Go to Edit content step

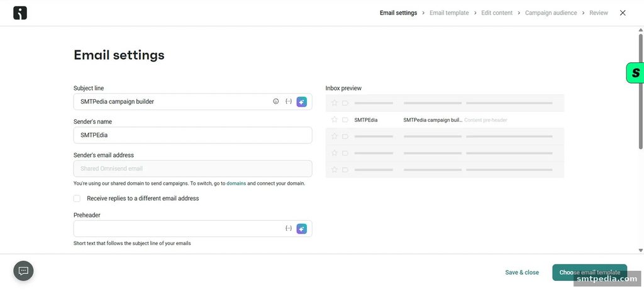coord(497,13)
